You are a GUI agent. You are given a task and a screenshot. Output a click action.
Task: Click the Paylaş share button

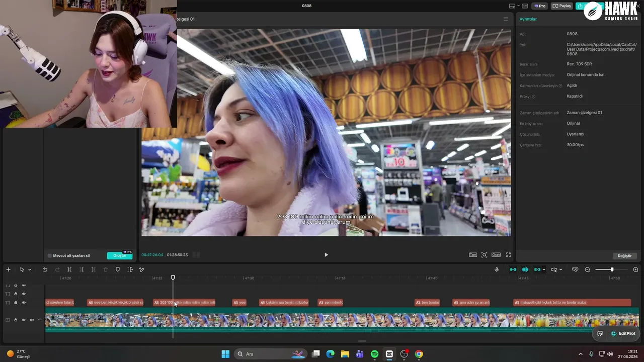pyautogui.click(x=562, y=6)
